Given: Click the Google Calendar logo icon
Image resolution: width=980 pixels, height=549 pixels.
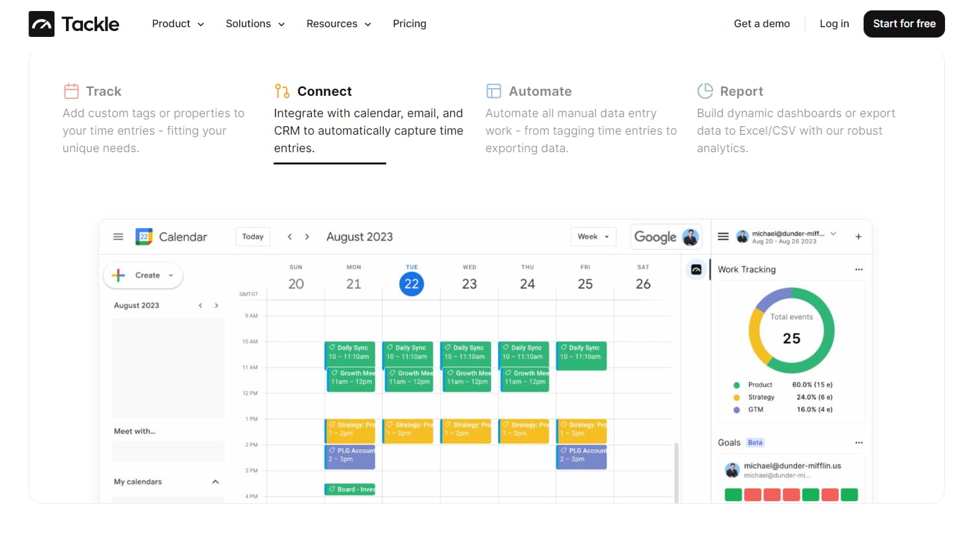Looking at the screenshot, I should tap(144, 236).
